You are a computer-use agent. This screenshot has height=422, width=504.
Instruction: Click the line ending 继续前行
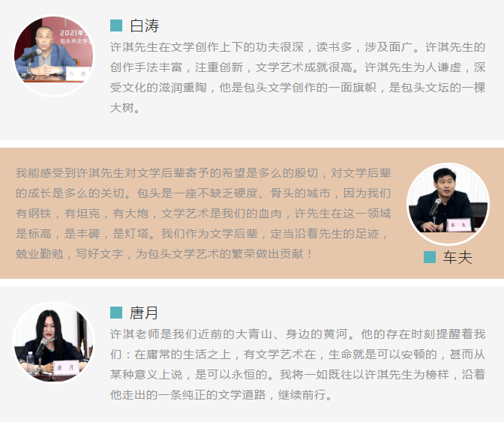[221, 394]
